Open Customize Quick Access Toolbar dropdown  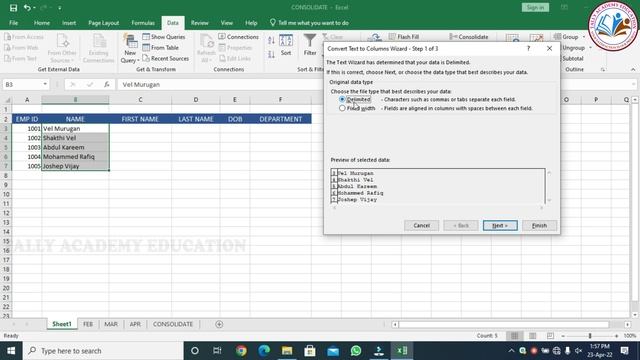click(x=60, y=8)
